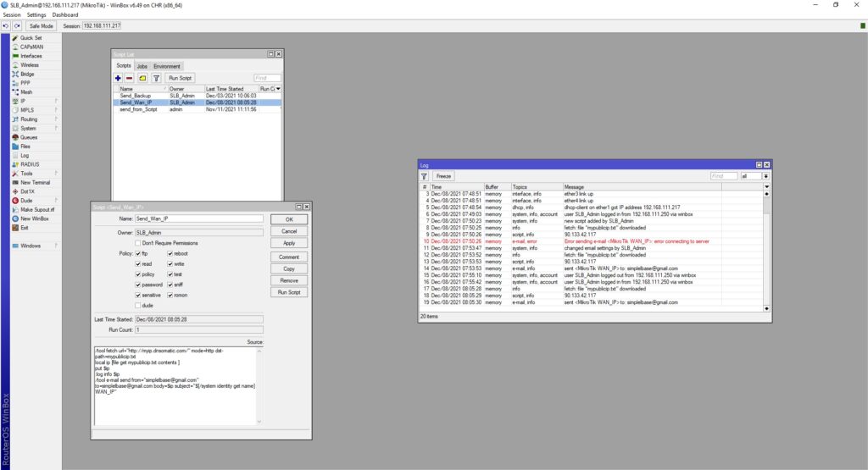Click Make Supout.rif

click(37, 209)
